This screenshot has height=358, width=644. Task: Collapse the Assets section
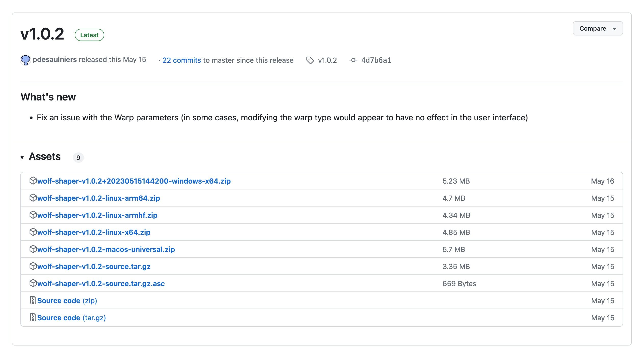point(23,157)
